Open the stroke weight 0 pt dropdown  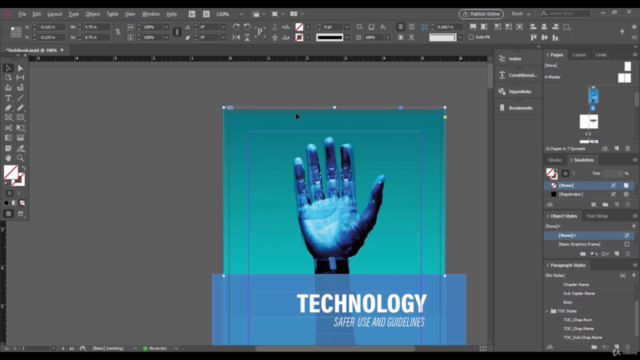tap(347, 27)
